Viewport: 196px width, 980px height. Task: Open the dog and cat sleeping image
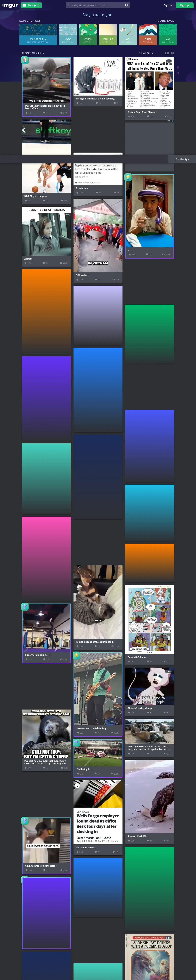[98, 602]
